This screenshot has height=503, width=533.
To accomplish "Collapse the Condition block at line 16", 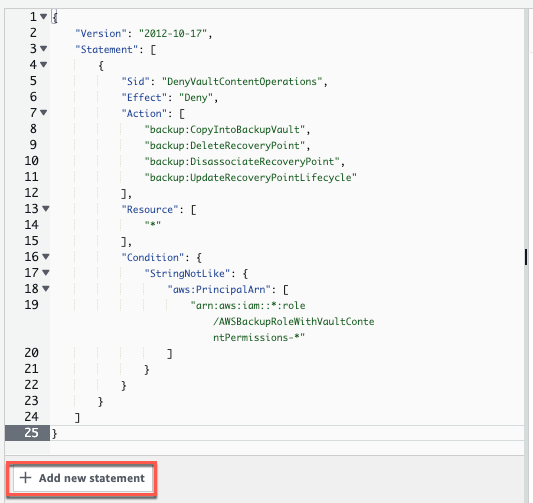I will (x=46, y=257).
